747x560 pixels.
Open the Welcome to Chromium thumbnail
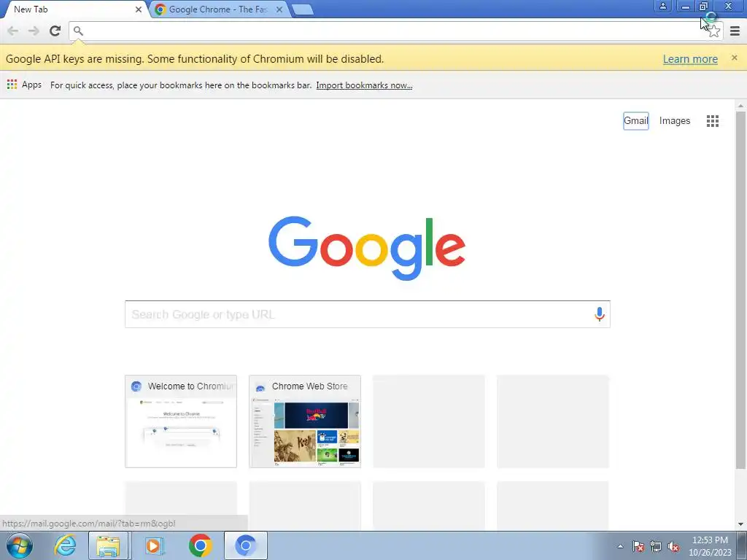pos(181,421)
